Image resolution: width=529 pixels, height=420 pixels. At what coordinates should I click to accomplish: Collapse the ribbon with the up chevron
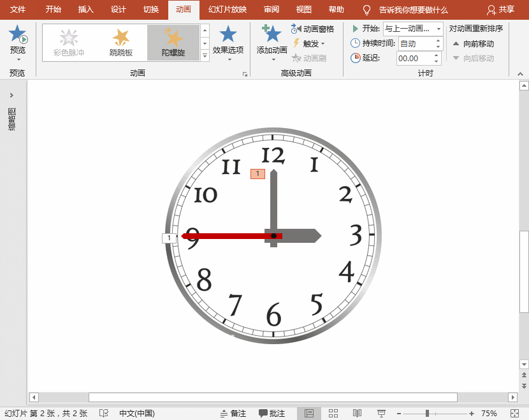coord(520,73)
